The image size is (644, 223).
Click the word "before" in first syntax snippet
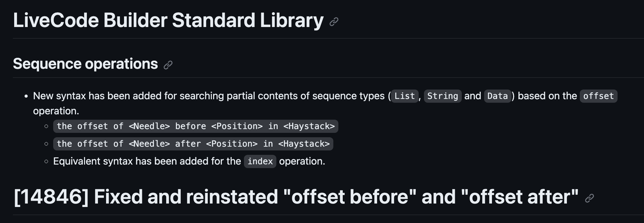[190, 126]
